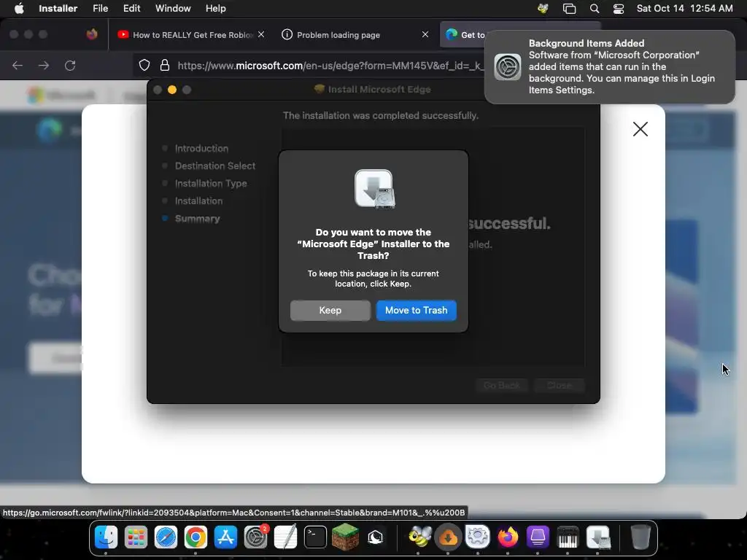Select the Introduction step in the installer sidebar
This screenshot has height=560, width=747.
coord(201,149)
